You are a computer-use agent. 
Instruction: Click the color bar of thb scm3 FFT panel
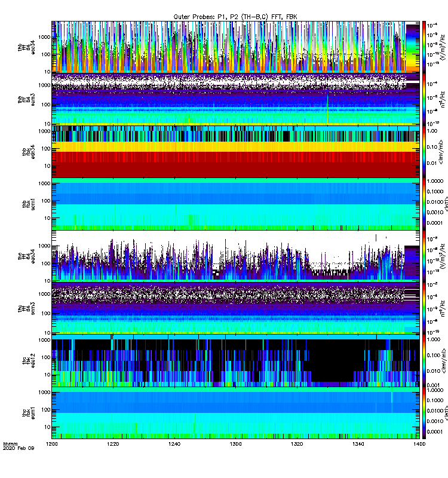[424, 99]
